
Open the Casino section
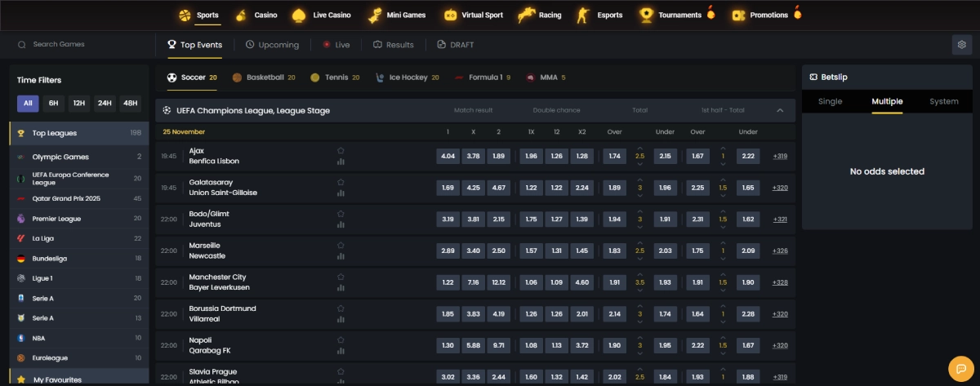[256, 15]
